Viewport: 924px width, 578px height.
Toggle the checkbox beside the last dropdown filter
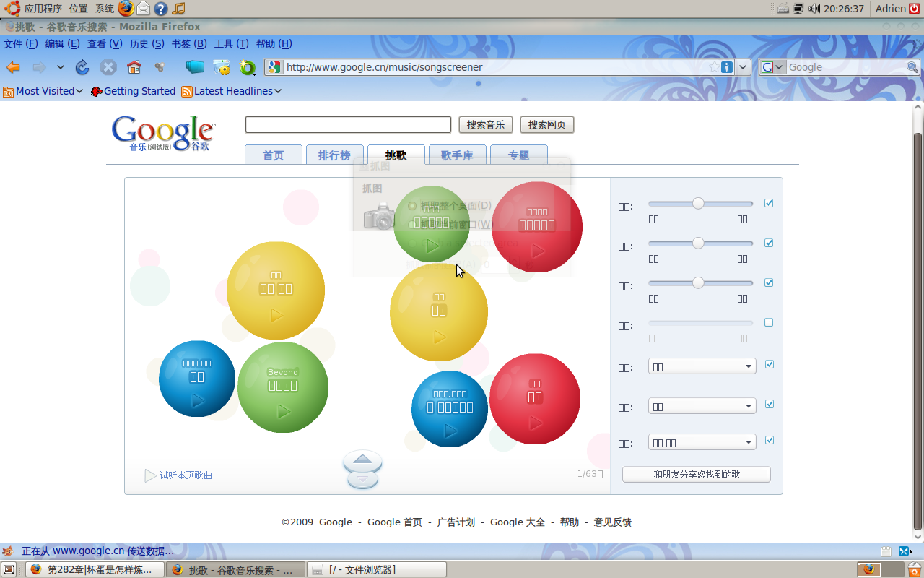tap(769, 440)
